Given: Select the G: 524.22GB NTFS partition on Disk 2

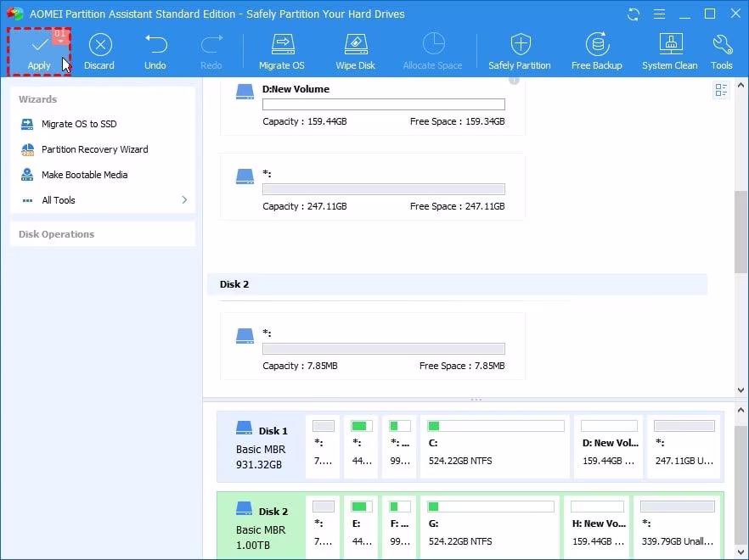Looking at the screenshot, I should click(x=490, y=527).
